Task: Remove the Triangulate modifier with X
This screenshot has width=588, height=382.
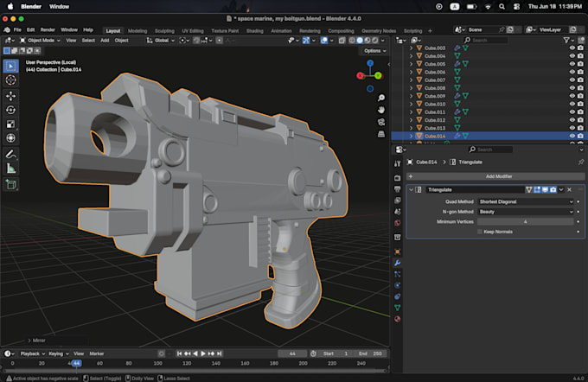Action: (569, 189)
